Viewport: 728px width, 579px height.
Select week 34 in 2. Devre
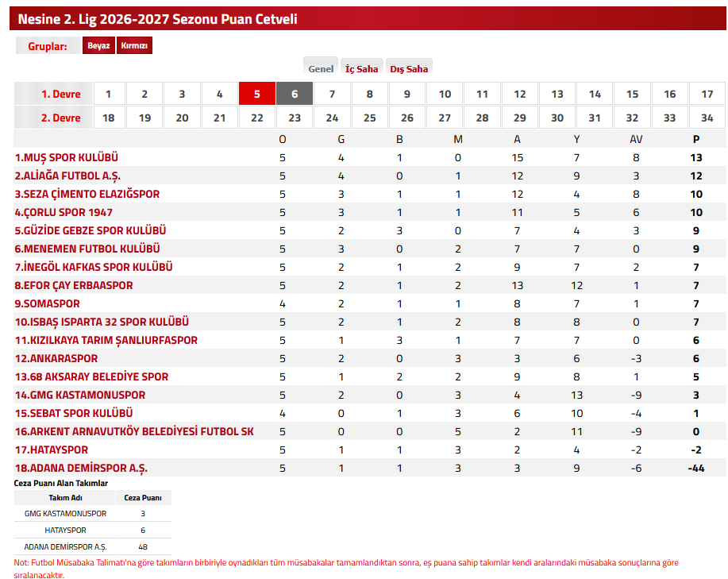(707, 118)
